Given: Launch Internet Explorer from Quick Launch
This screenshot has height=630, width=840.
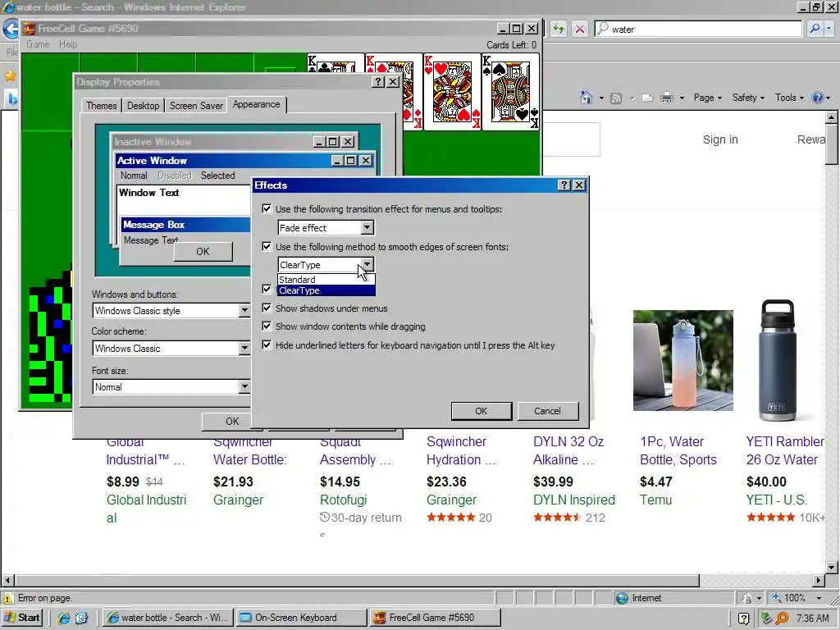Looking at the screenshot, I should pyautogui.click(x=64, y=619).
